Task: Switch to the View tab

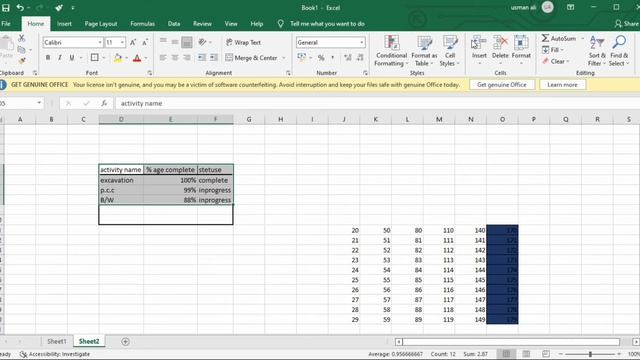Action: pos(231,24)
